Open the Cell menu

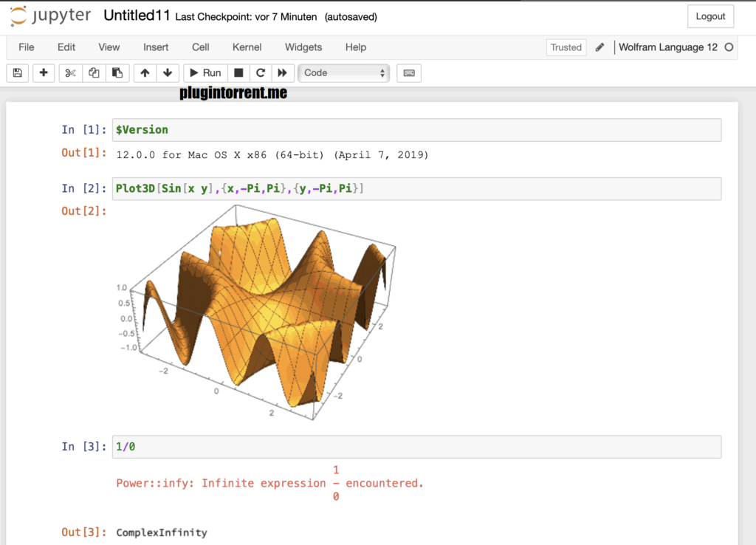click(x=201, y=47)
